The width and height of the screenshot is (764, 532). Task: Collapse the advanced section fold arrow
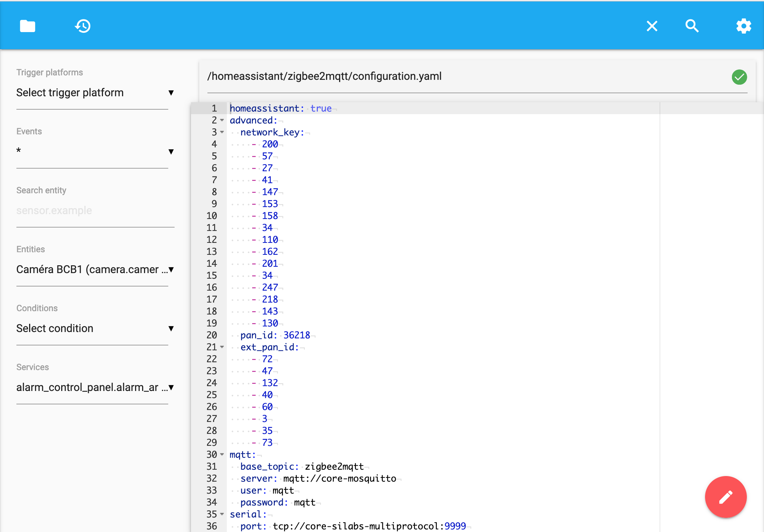click(x=222, y=120)
